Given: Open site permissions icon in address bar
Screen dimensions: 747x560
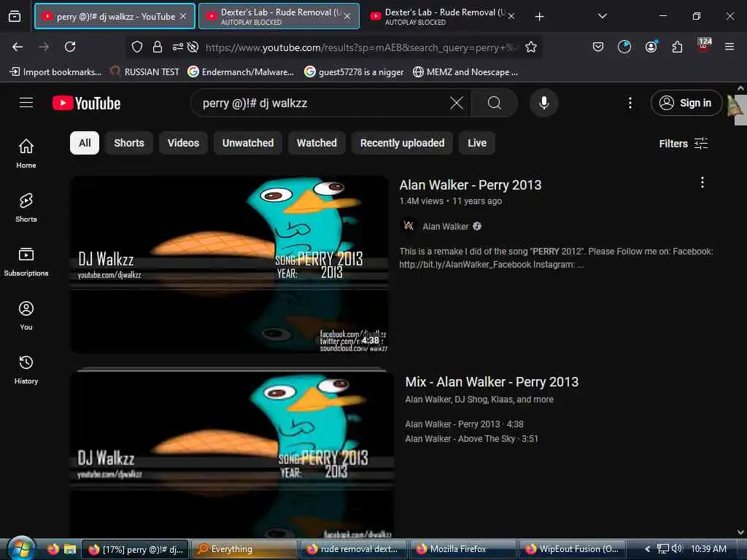Looking at the screenshot, I should [177, 47].
